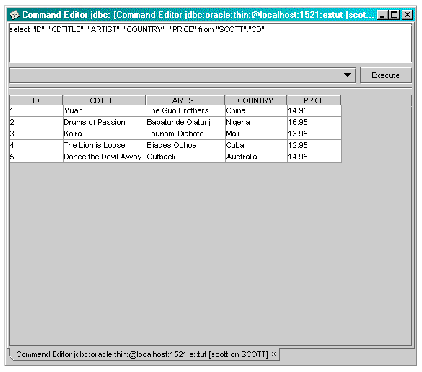Screen dimensions: 422x372
Task: Click the PRICE column header
Action: (x=314, y=100)
